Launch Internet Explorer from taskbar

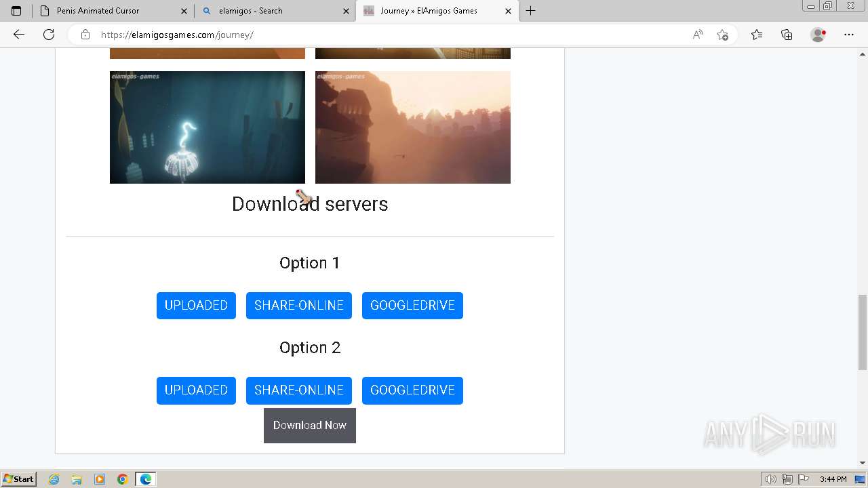coord(54,479)
